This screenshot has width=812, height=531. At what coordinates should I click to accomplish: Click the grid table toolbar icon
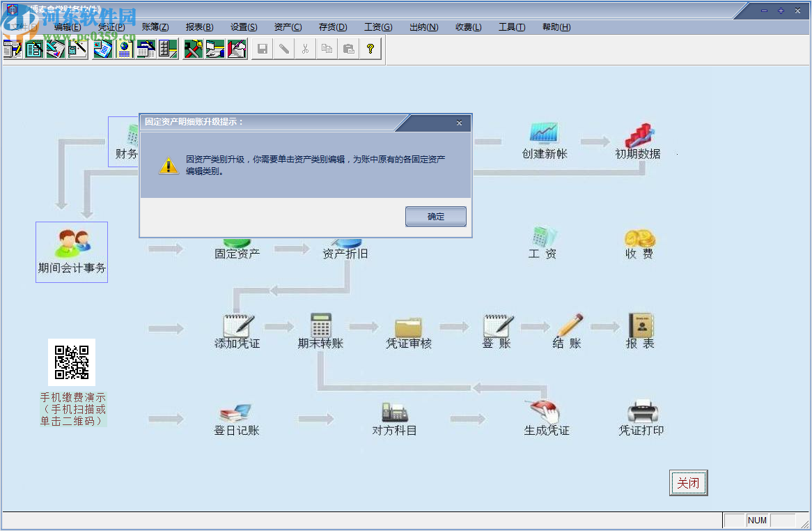click(x=168, y=49)
